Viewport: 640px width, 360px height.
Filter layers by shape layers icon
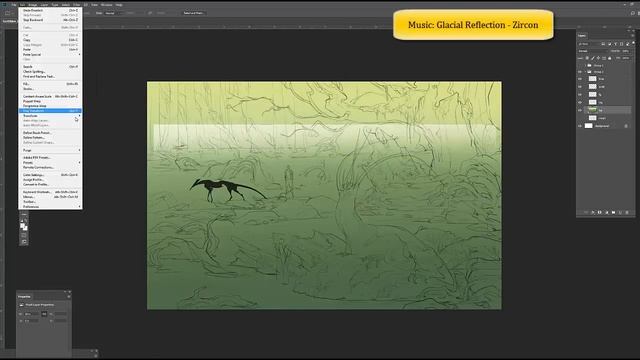pos(622,44)
